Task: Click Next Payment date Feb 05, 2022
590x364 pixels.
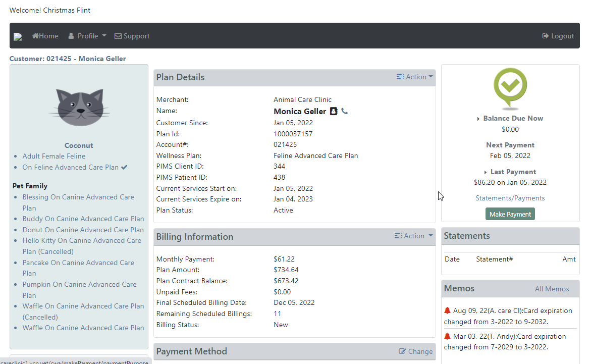Action: [510, 156]
